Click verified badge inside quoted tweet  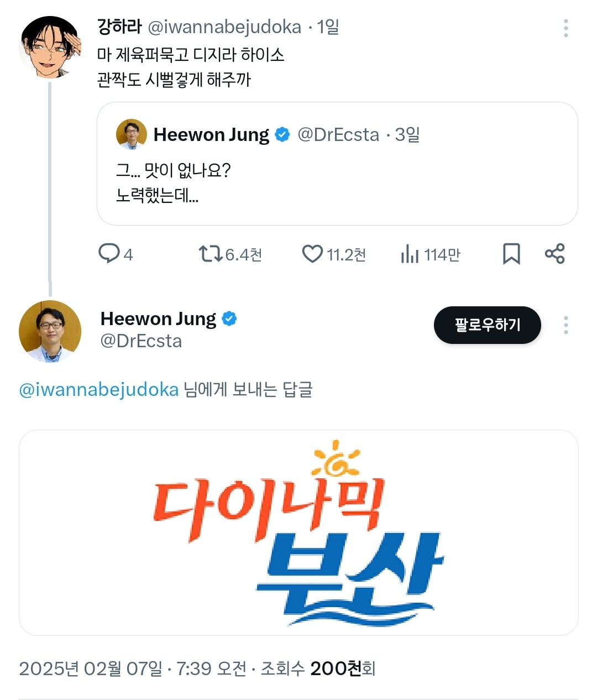[x=282, y=134]
